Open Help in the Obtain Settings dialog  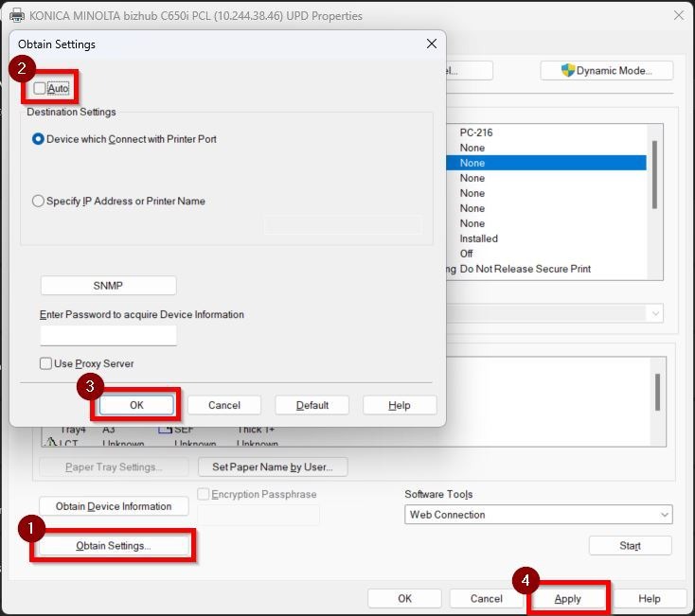click(x=399, y=405)
